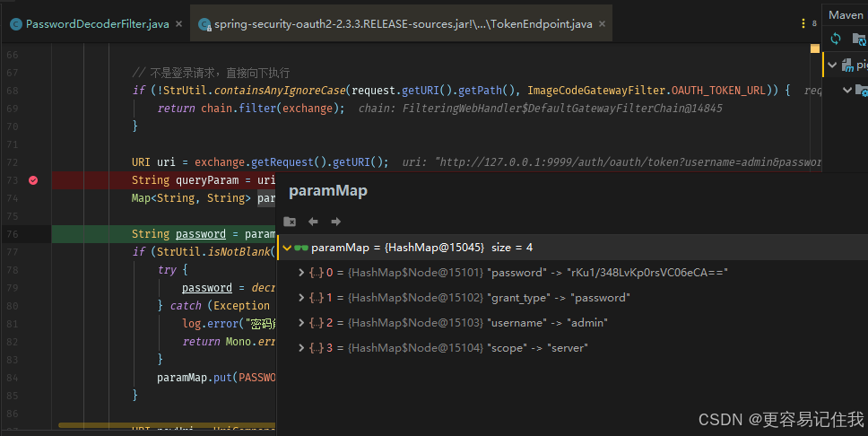Close the PasswordDecoderFilter.java tab
This screenshot has height=436, width=868.
(x=178, y=24)
